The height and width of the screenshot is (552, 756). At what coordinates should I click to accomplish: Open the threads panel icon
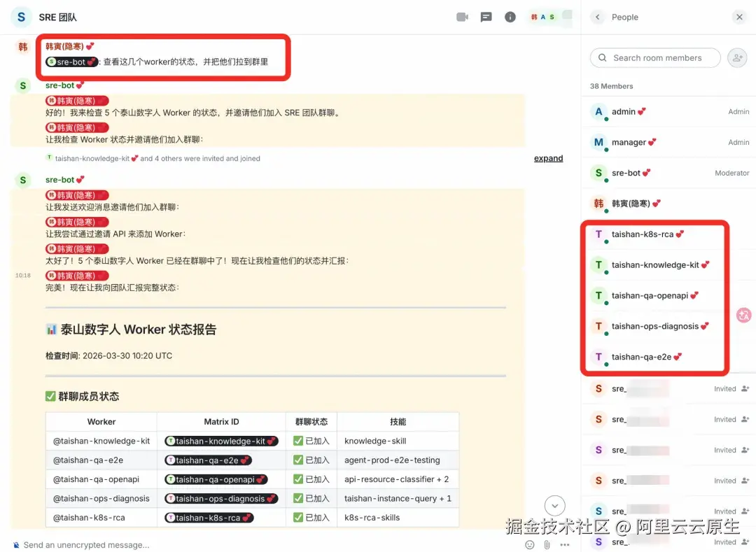[x=486, y=17]
